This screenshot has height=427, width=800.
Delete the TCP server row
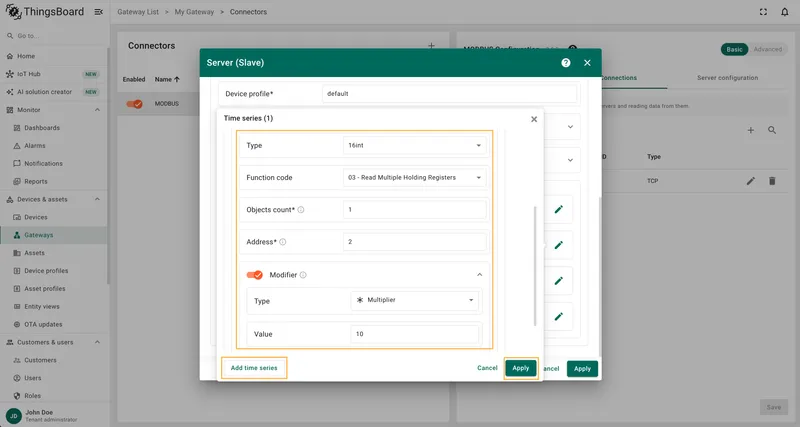coord(772,181)
